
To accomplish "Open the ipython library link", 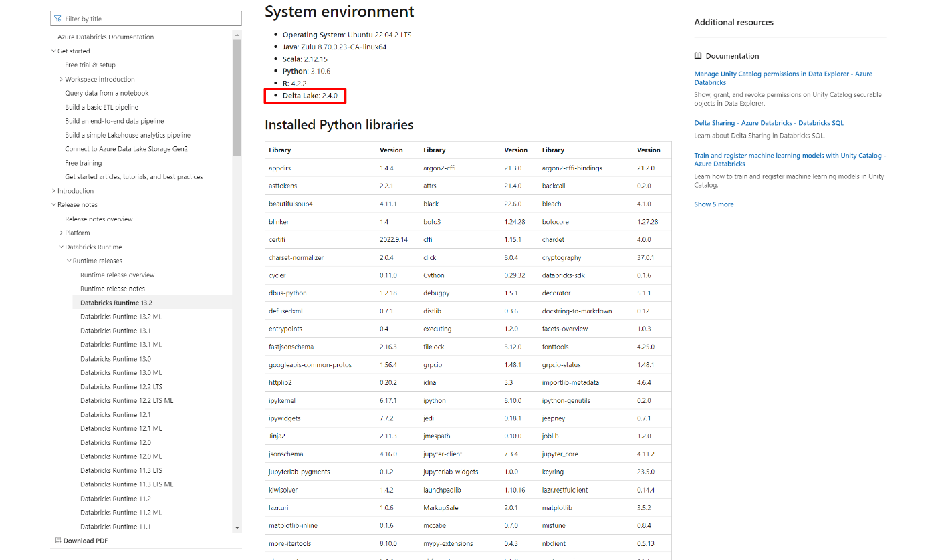I will tap(434, 400).
